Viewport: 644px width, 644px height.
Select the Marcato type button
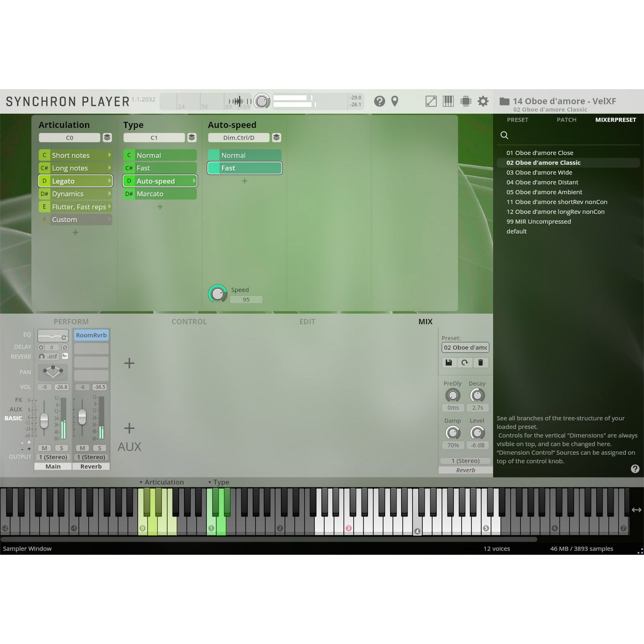[160, 194]
